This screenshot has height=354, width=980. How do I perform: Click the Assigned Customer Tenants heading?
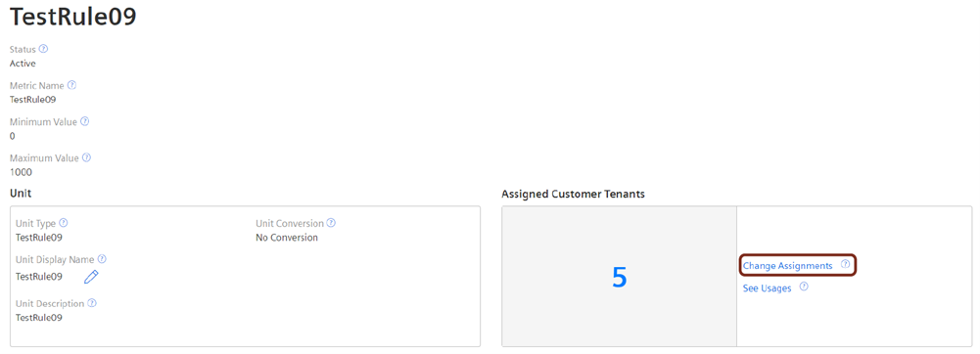pyautogui.click(x=573, y=195)
